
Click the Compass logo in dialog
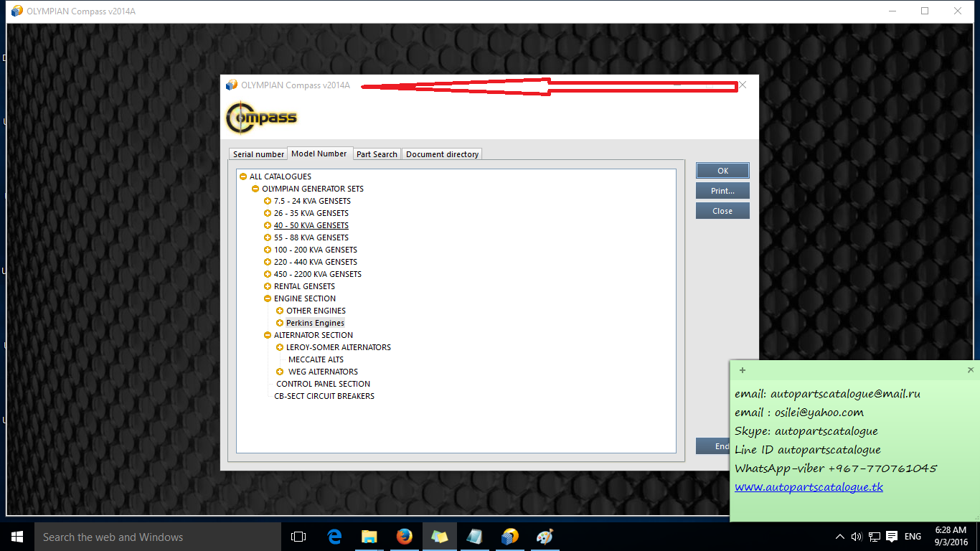pos(261,118)
